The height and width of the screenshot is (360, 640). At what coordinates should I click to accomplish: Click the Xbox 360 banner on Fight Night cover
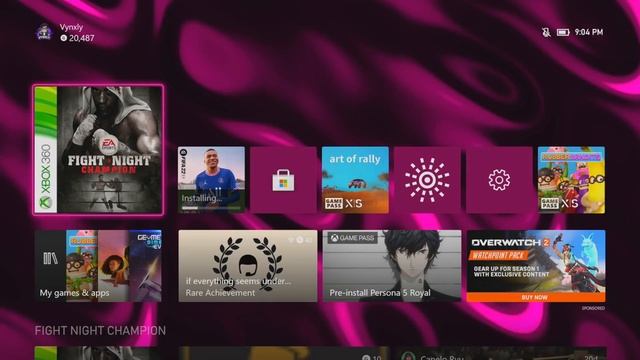46,150
